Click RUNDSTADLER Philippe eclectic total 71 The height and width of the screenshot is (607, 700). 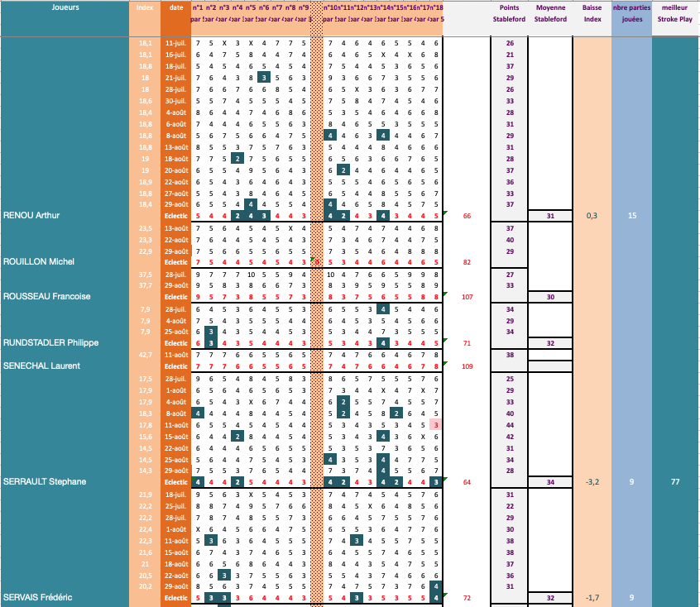tap(467, 344)
